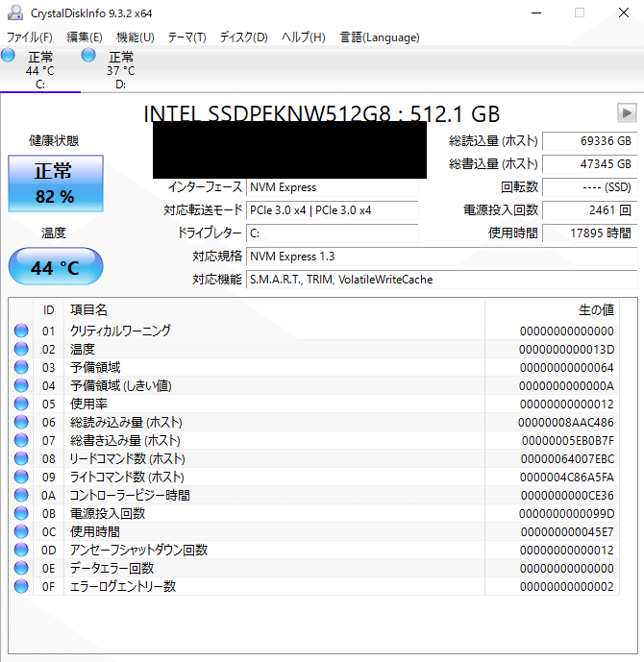Open the ディスク(D) menu
The image size is (644, 662).
pos(244,37)
